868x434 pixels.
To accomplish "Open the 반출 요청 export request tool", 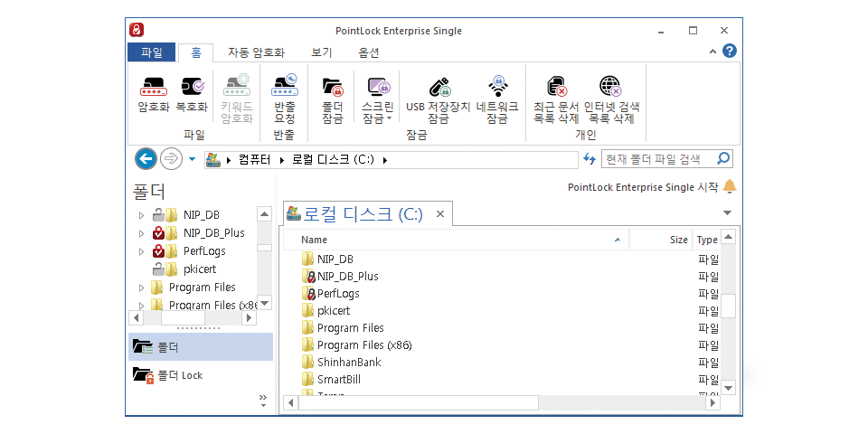I will coord(285,87).
